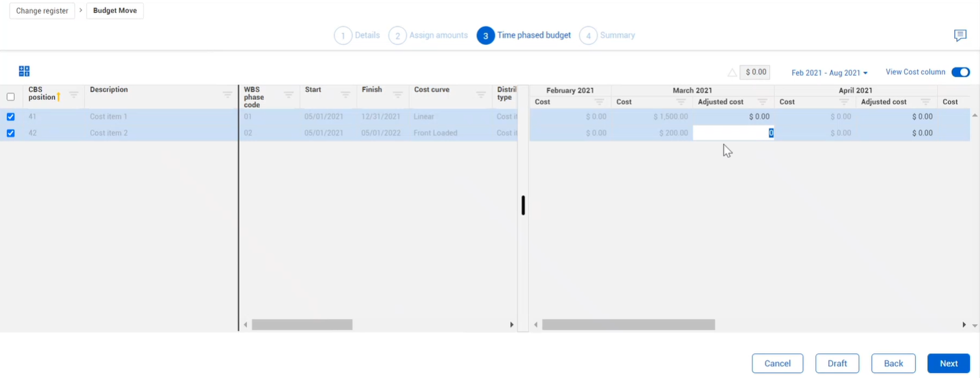Open the comments speech bubble icon
Viewport: 980px width, 378px height.
pos(960,36)
